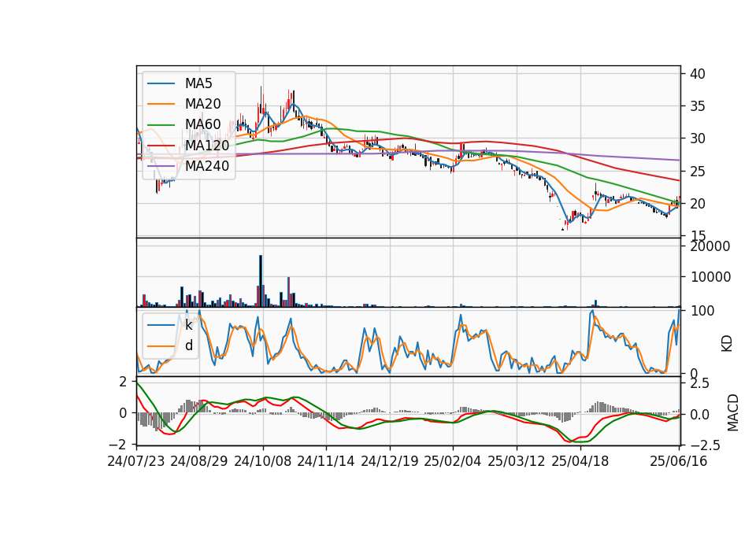The width and height of the screenshot is (756, 543).
Task: Click the MACD right axis value 0.0
Action: [699, 415]
